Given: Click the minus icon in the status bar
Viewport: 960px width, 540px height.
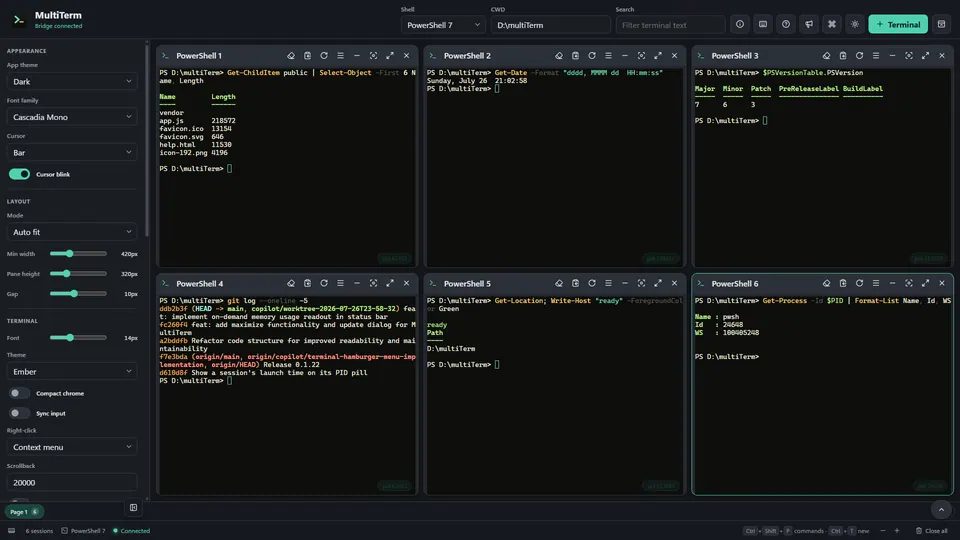Looking at the screenshot, I should pos(883,531).
